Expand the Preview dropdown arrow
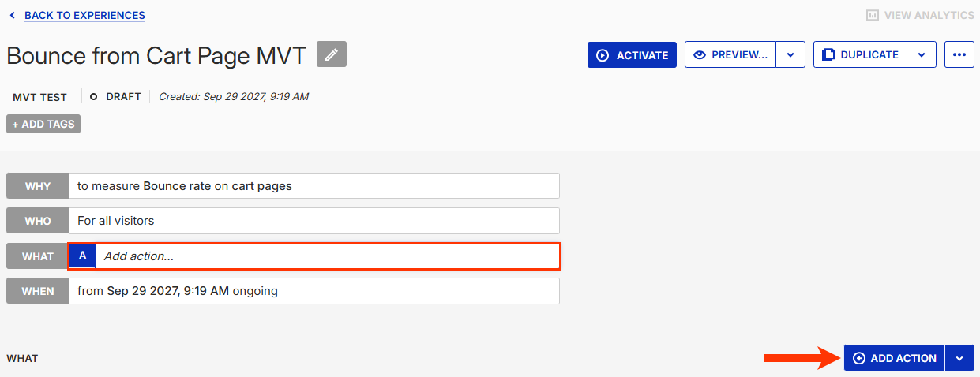The width and height of the screenshot is (980, 377). (790, 55)
